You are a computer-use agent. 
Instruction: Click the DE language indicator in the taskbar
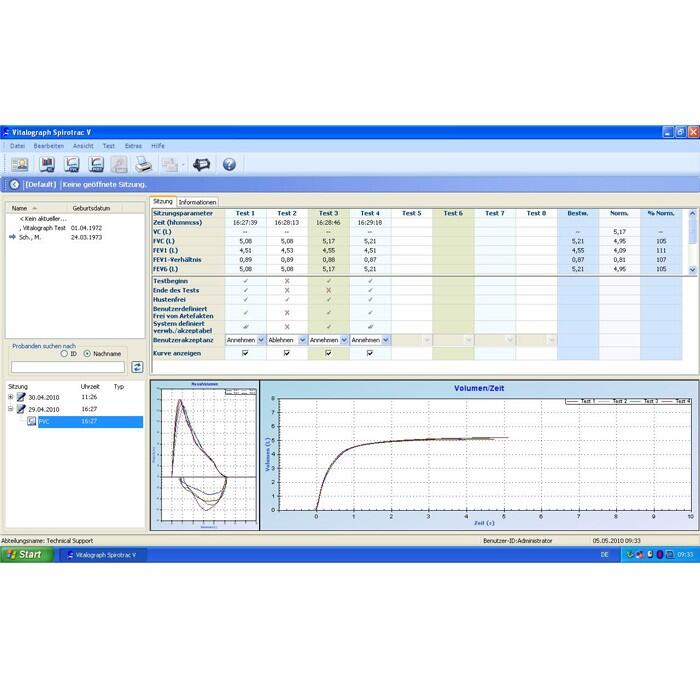click(604, 554)
